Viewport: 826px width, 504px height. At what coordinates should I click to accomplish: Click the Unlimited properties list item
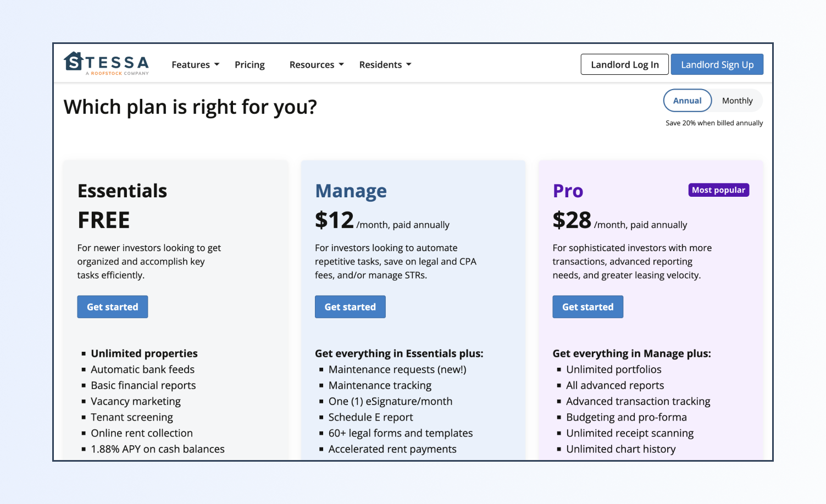point(144,353)
